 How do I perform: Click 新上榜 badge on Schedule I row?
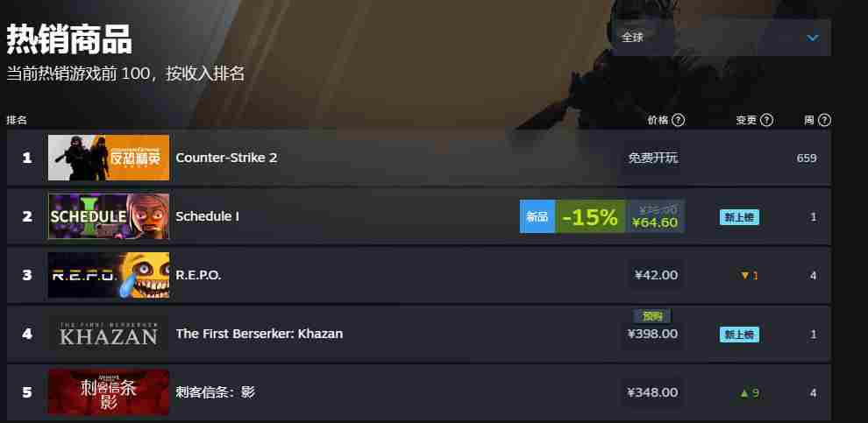pyautogui.click(x=740, y=216)
